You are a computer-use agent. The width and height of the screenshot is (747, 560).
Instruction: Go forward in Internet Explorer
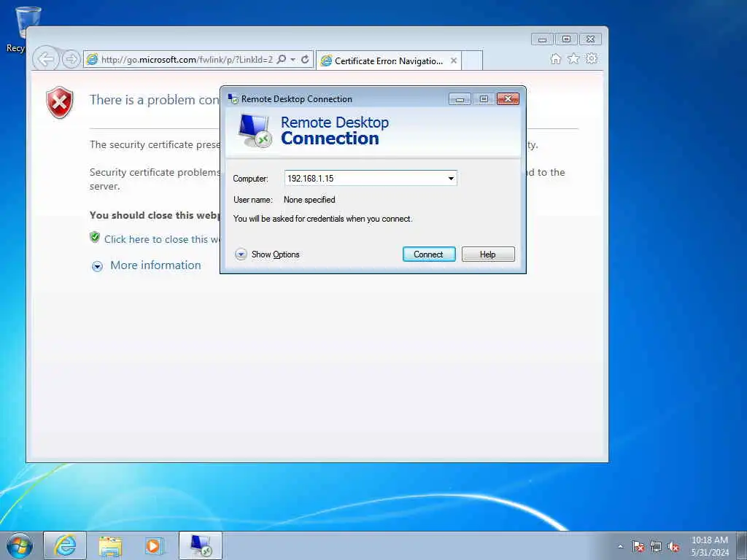[x=71, y=60]
